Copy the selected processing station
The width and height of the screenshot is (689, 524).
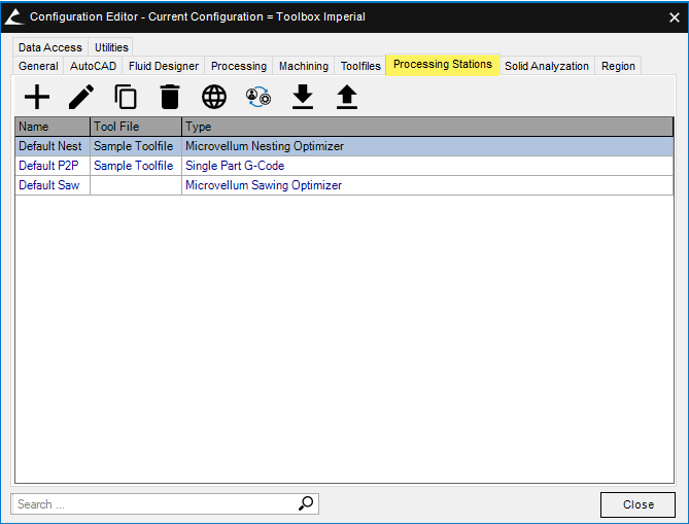tap(126, 97)
